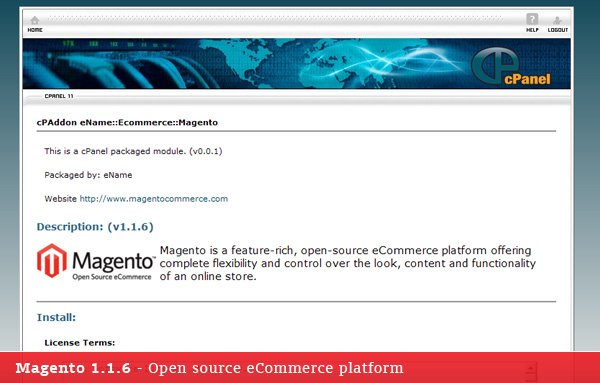The height and width of the screenshot is (383, 600).
Task: Click the cPAddon eName::Ecommerce::Magento heading
Action: coord(127,122)
